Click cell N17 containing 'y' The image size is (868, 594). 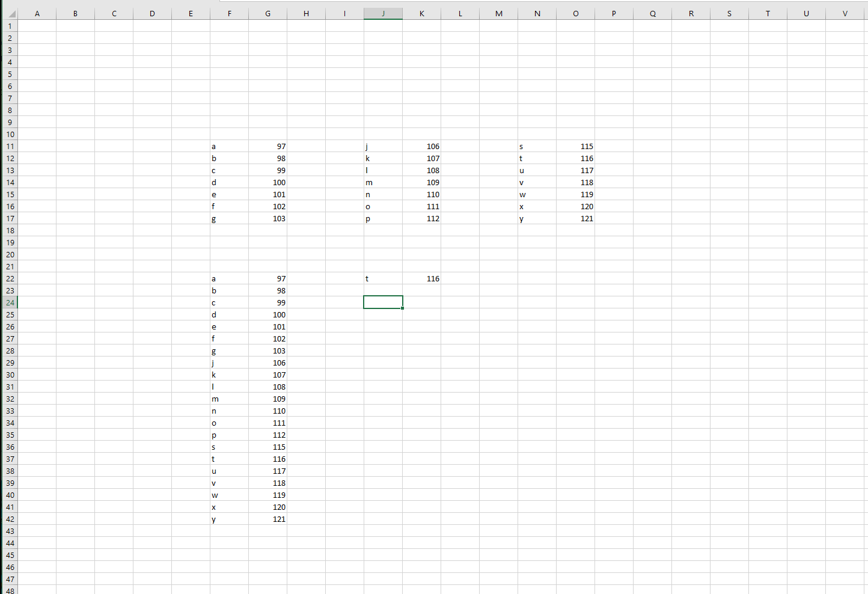[537, 218]
